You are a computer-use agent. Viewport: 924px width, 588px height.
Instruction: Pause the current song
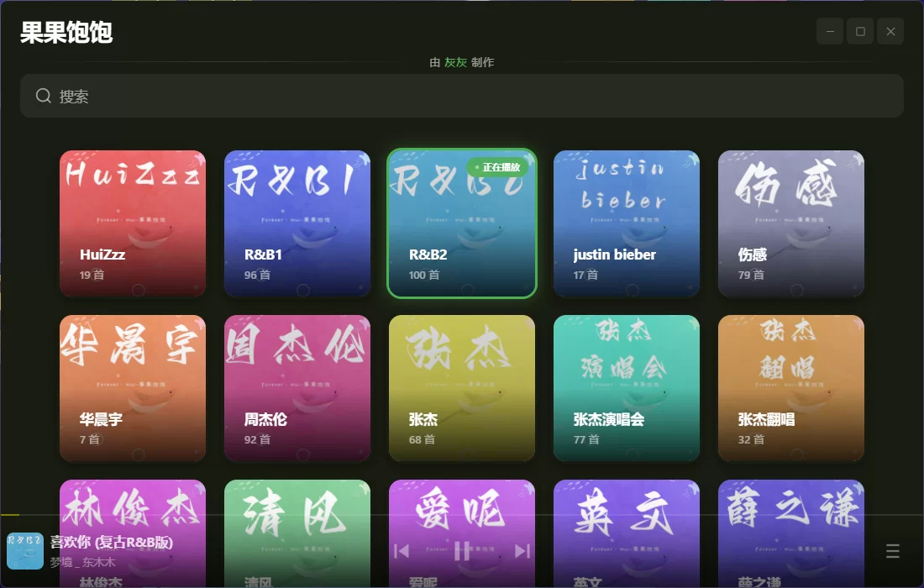click(462, 552)
